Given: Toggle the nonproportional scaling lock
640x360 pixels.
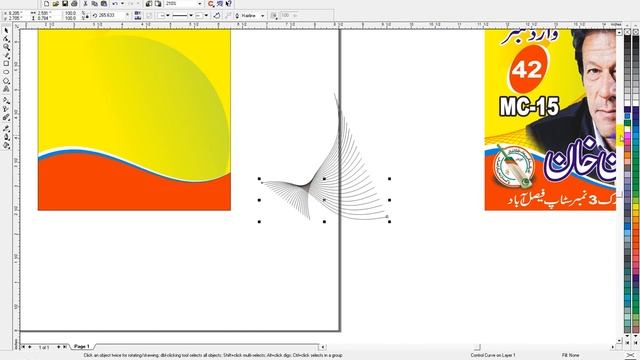Looking at the screenshot, I should [87, 17].
